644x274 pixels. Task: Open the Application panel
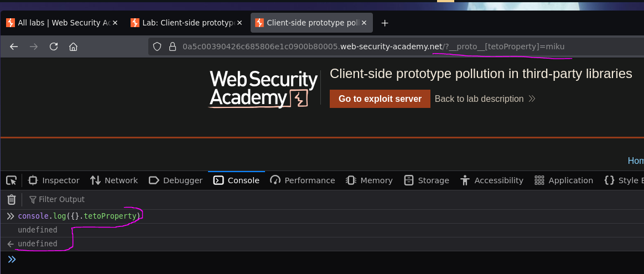[563, 180]
